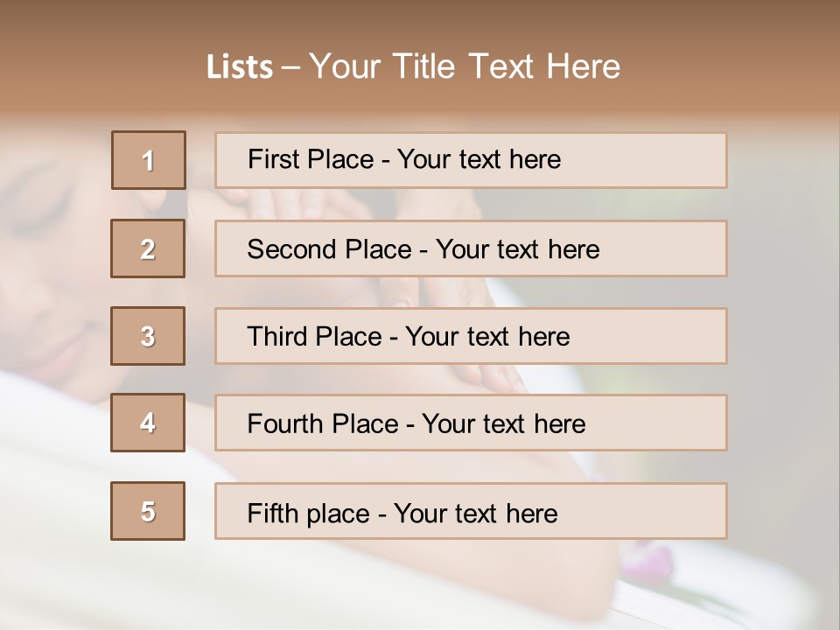The height and width of the screenshot is (630, 840).
Task: Select the number 4 square
Action: pyautogui.click(x=148, y=423)
